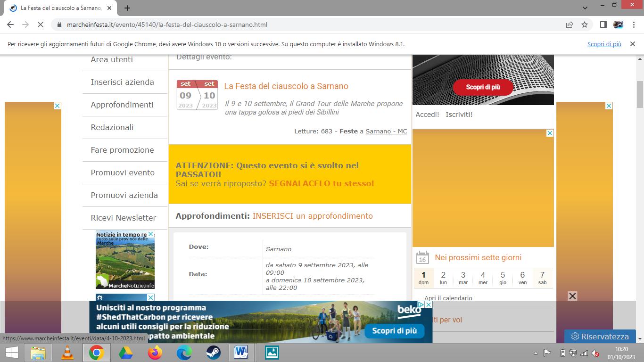Open the Nei prossimi sette giorni heading link
The height and width of the screenshot is (362, 644).
click(x=478, y=257)
